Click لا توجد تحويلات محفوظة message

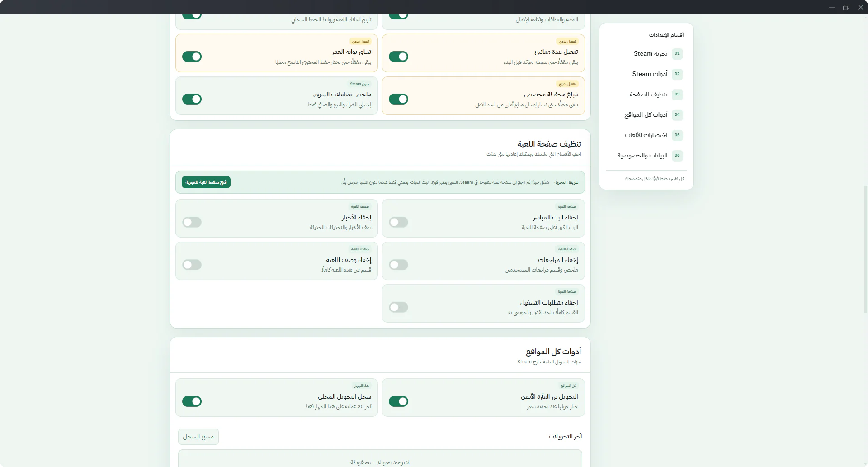[x=380, y=462]
